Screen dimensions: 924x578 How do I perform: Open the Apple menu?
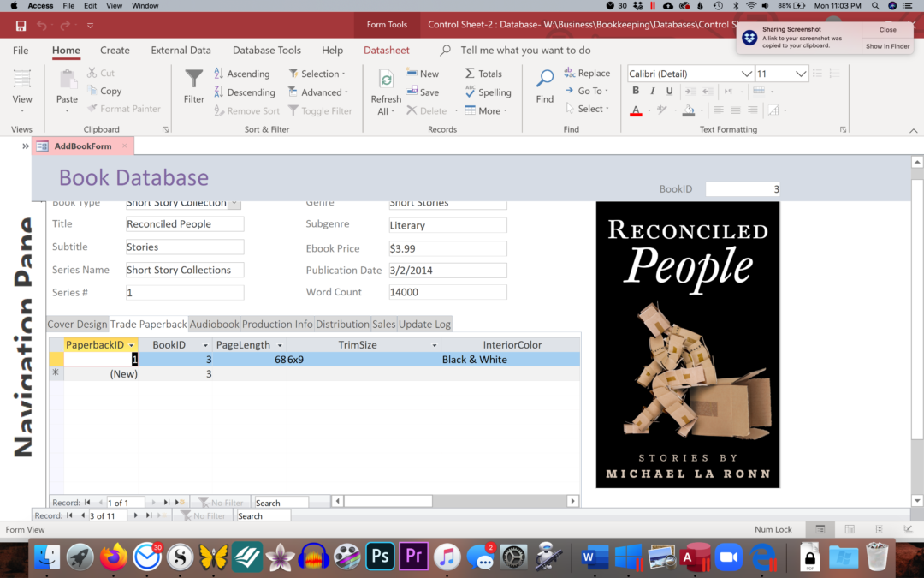pyautogui.click(x=14, y=5)
